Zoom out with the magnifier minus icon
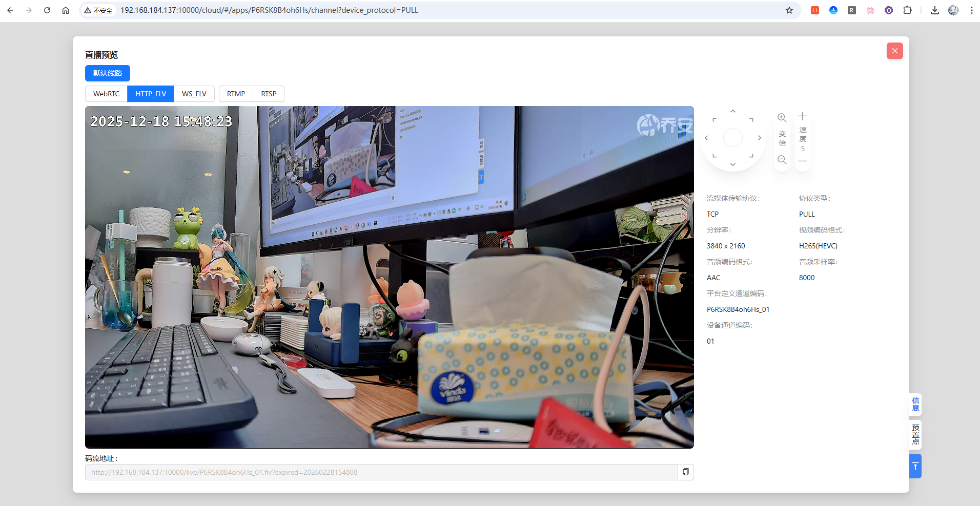This screenshot has height=506, width=980. pyautogui.click(x=782, y=160)
